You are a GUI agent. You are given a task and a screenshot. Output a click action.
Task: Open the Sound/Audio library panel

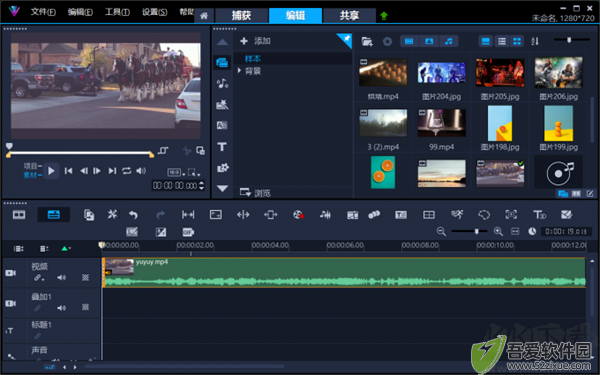coord(222,83)
